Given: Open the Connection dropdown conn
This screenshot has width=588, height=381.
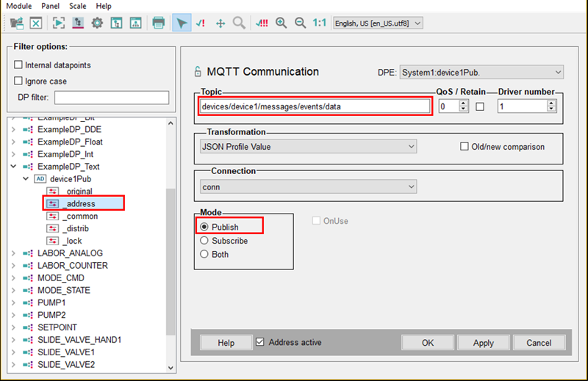Looking at the screenshot, I should tap(308, 186).
